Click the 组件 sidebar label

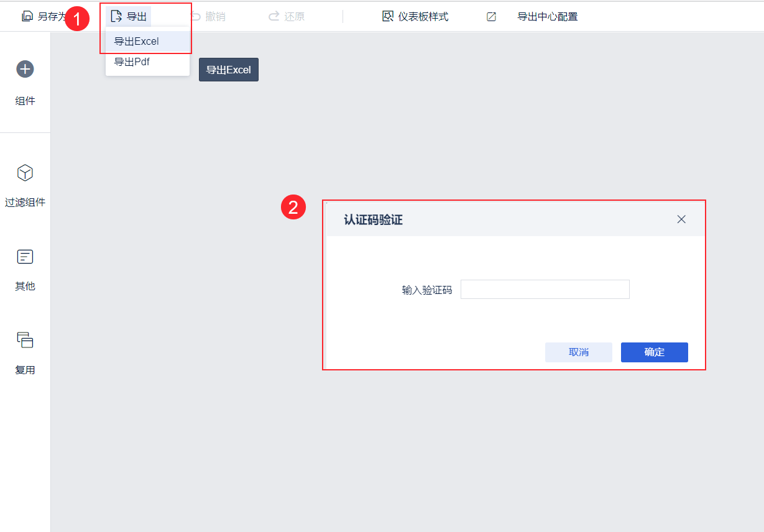pyautogui.click(x=25, y=101)
